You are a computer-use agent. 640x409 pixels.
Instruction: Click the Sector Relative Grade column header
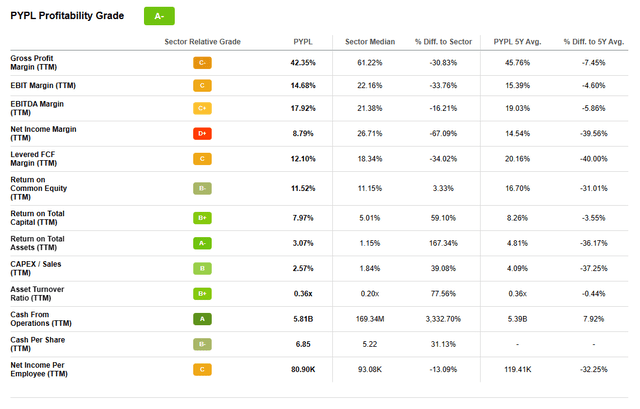pyautogui.click(x=203, y=41)
